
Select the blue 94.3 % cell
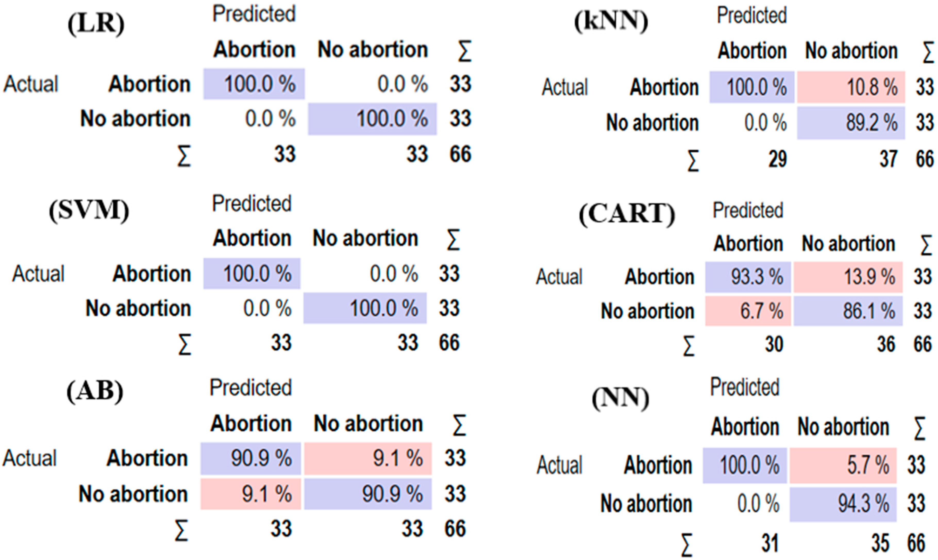coord(843,504)
